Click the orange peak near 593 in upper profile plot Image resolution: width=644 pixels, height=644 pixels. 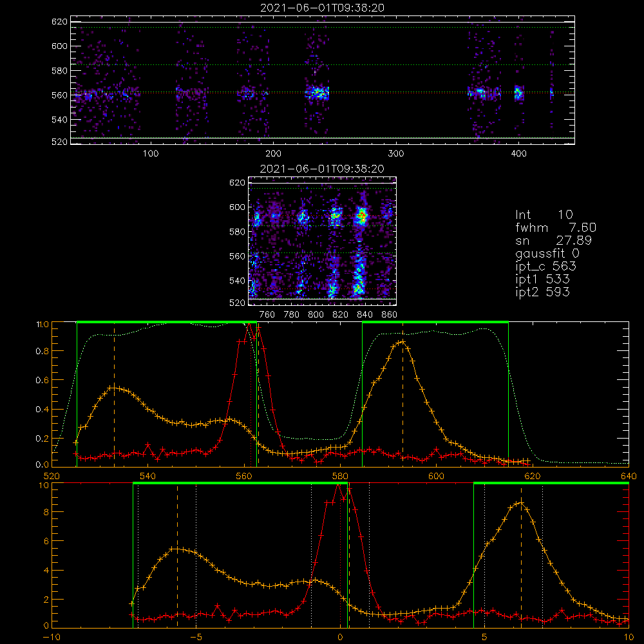point(402,342)
